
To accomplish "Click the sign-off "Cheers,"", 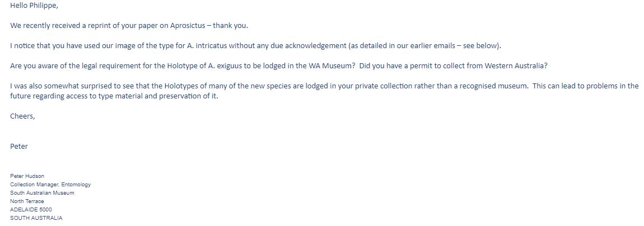I will click(x=22, y=116).
